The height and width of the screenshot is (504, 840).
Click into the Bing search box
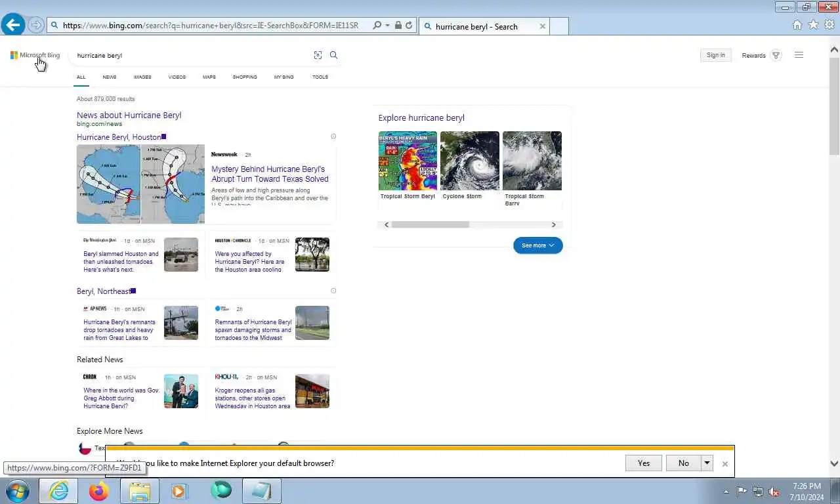point(194,55)
